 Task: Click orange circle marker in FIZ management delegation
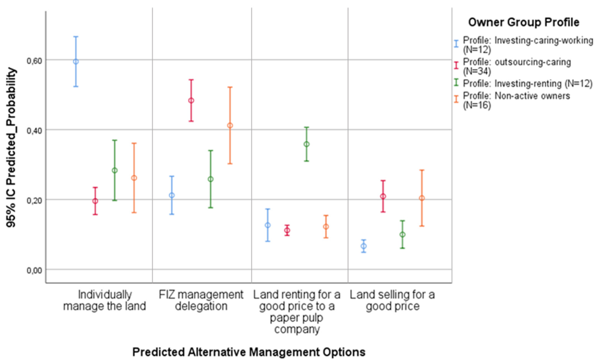coord(230,126)
